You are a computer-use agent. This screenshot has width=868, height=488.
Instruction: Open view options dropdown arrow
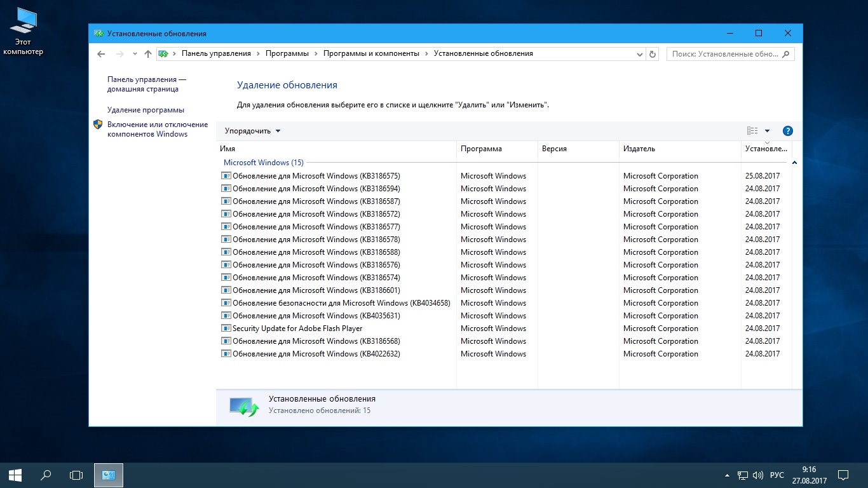click(x=767, y=131)
